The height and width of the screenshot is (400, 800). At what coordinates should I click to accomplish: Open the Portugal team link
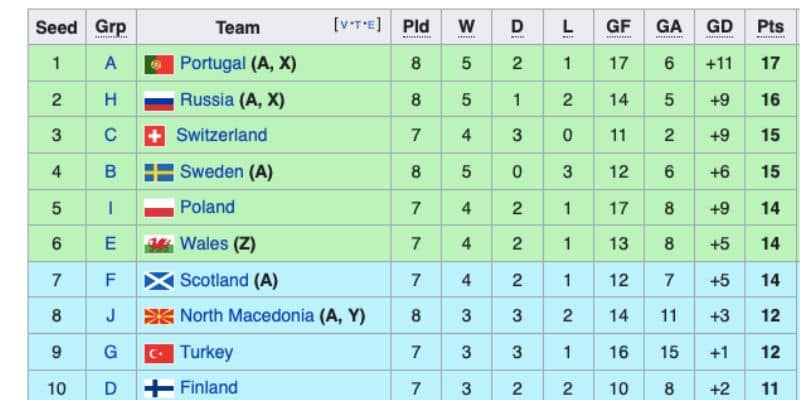(212, 64)
